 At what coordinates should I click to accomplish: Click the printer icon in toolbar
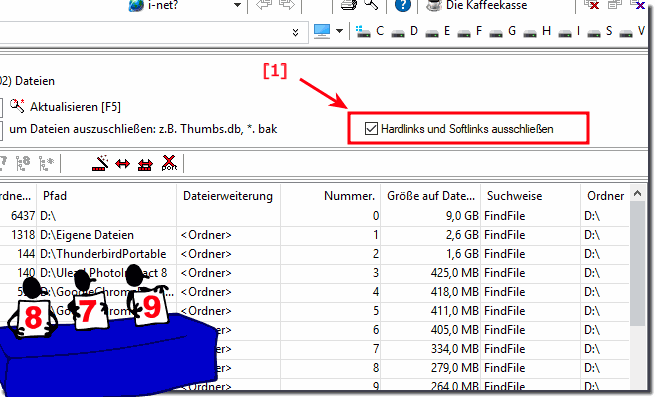349,5
